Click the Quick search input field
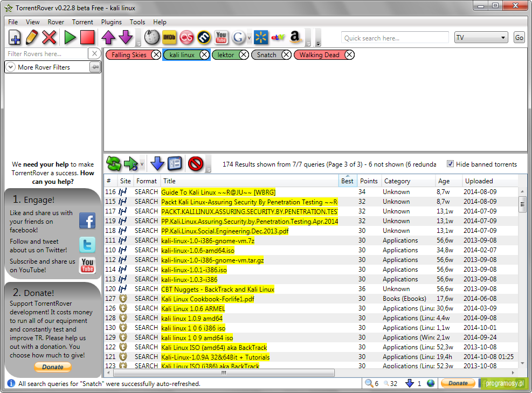This screenshot has width=532, height=393. (395, 38)
